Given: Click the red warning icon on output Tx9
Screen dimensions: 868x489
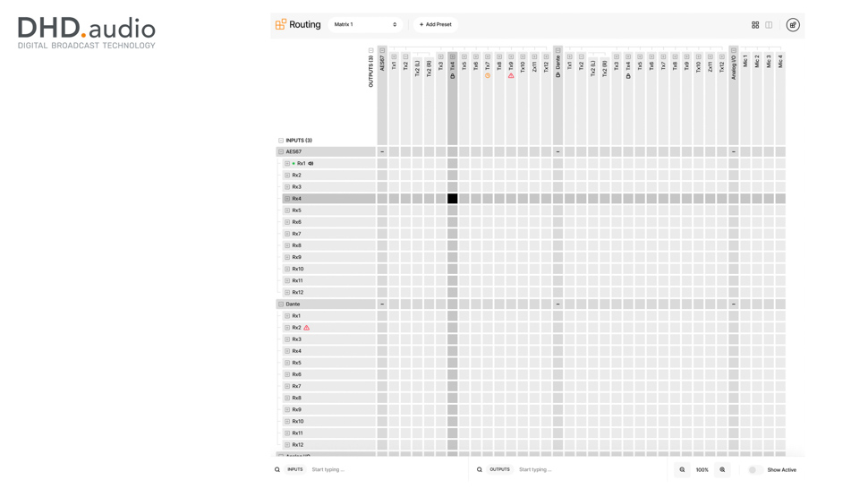Looking at the screenshot, I should (511, 76).
